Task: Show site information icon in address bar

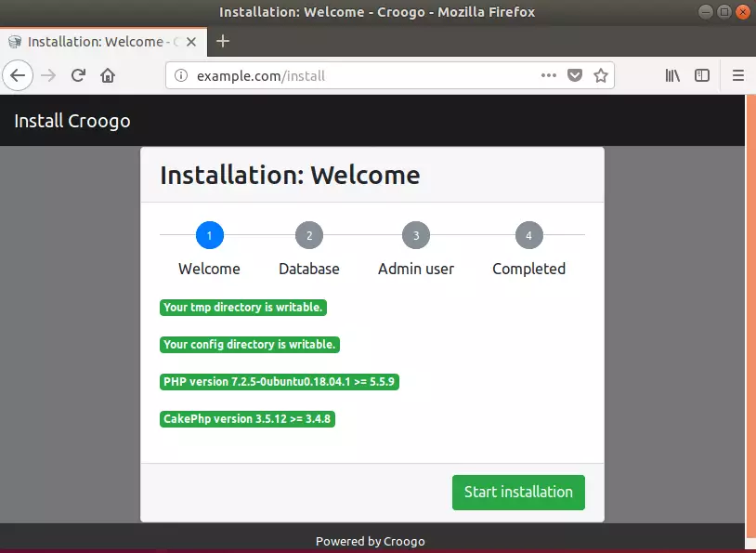Action: coord(181,75)
